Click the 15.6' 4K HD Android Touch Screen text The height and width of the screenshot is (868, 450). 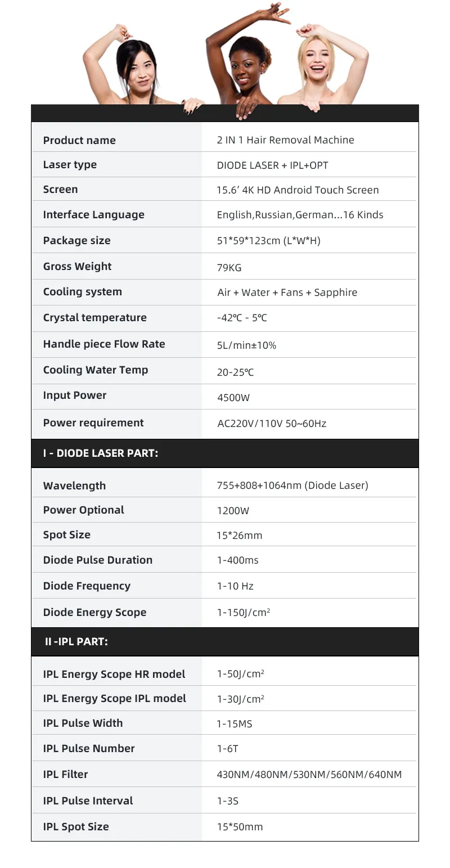[298, 190]
